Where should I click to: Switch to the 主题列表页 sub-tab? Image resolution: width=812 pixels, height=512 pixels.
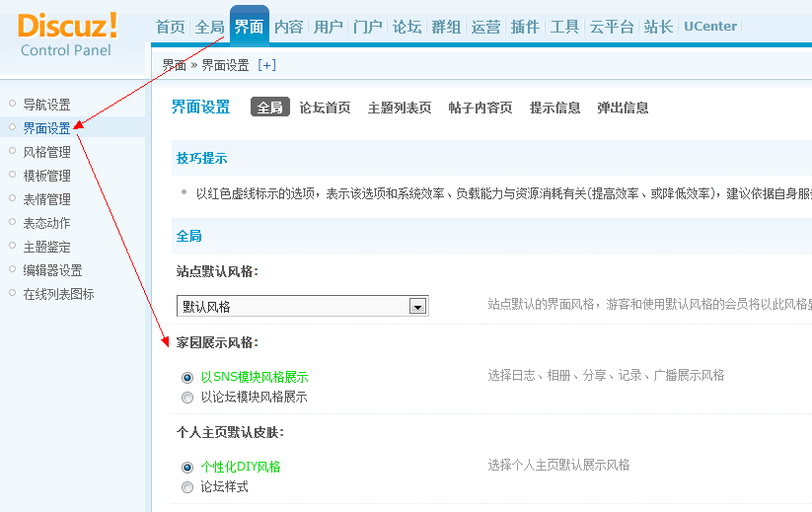(x=400, y=108)
